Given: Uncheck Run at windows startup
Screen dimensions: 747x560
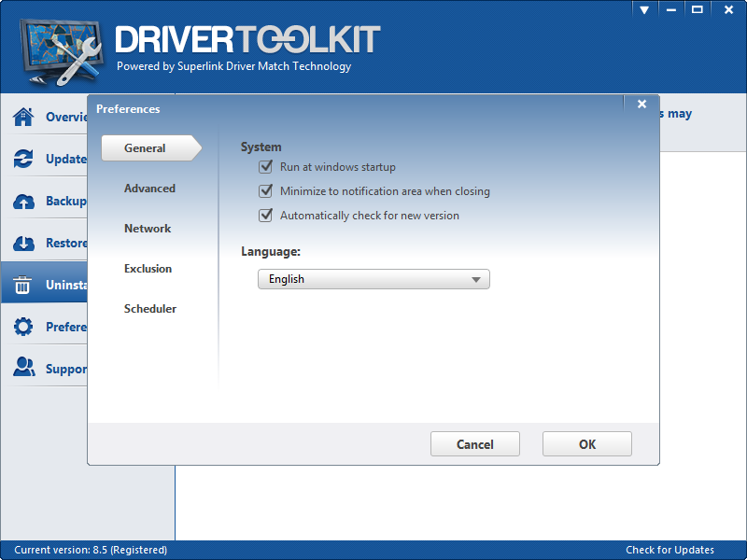Looking at the screenshot, I should point(265,167).
